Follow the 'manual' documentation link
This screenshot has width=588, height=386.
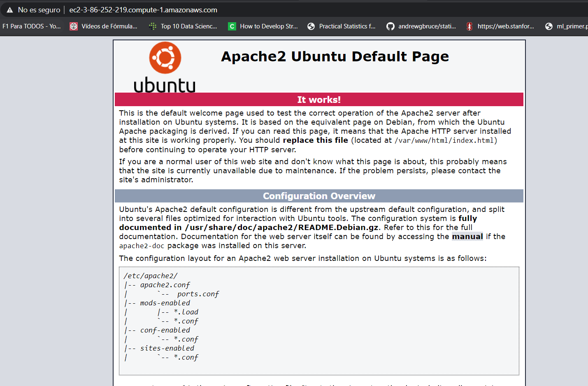pos(467,237)
